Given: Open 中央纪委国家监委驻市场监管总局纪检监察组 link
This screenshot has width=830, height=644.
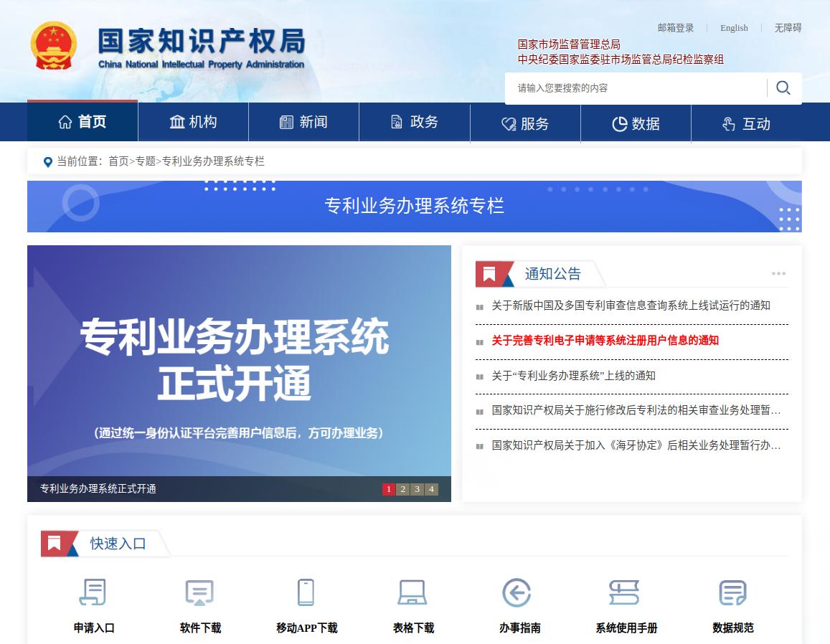Looking at the screenshot, I should (x=621, y=60).
